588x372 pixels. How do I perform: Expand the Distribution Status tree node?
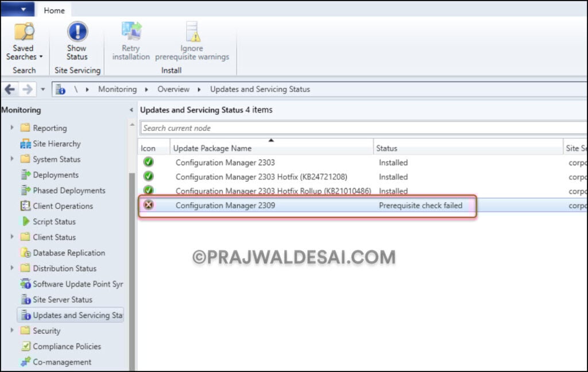(x=12, y=268)
